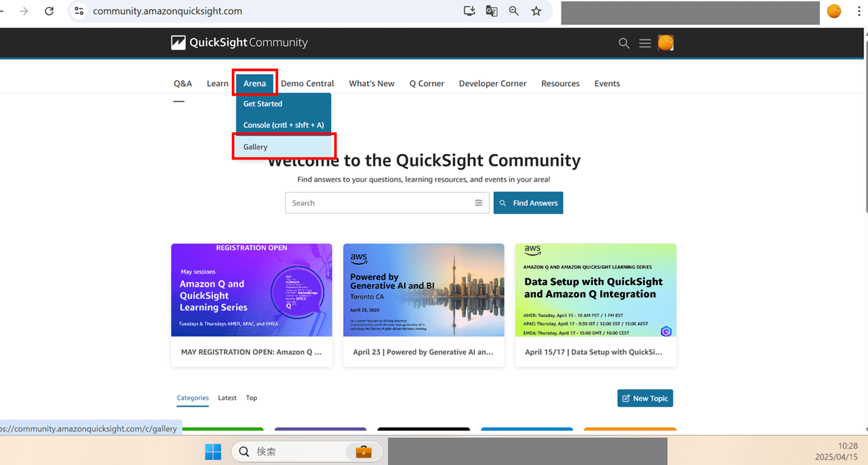Open the Events nav item

pos(607,83)
